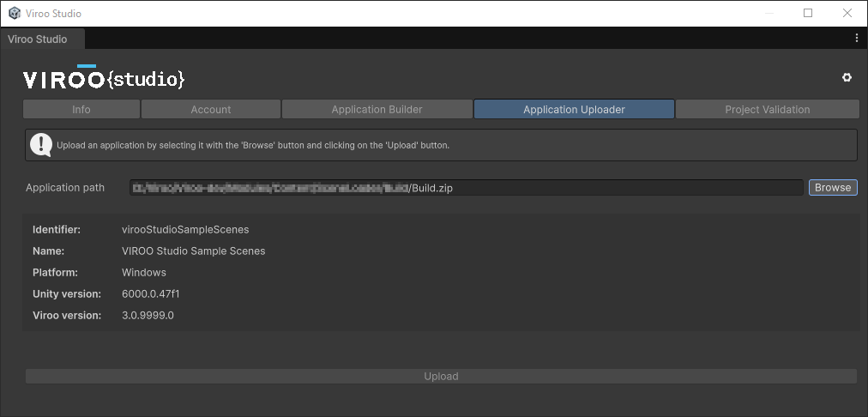
Task: Minimize the Viroo Studio window
Action: 769,13
